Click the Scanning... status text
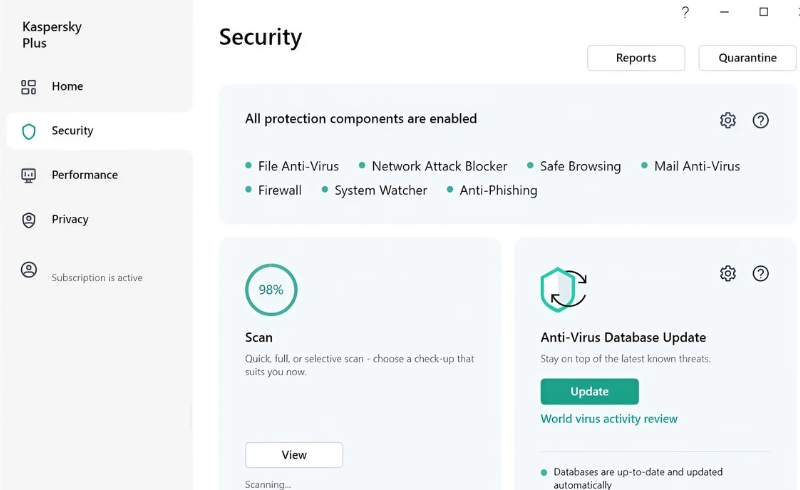800x490 pixels. [x=268, y=484]
